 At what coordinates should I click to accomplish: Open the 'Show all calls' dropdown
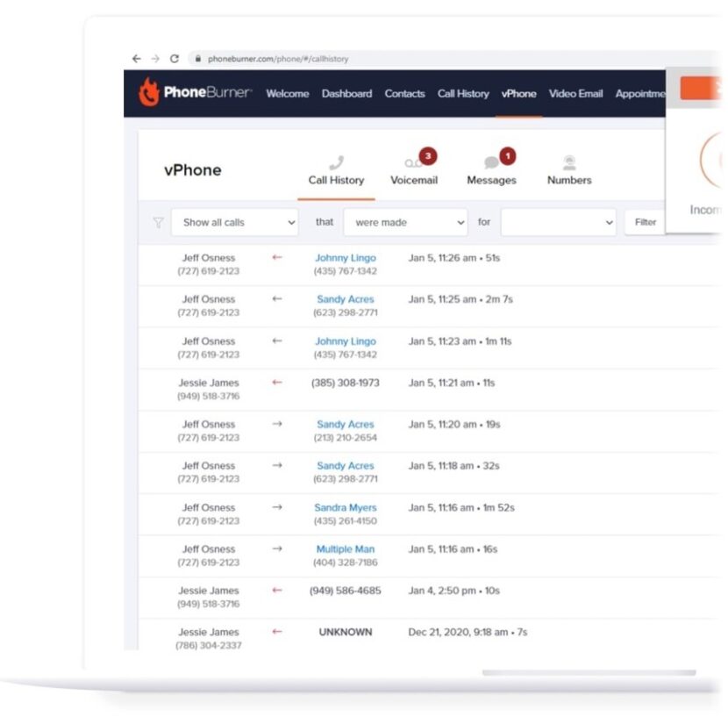pyautogui.click(x=233, y=222)
